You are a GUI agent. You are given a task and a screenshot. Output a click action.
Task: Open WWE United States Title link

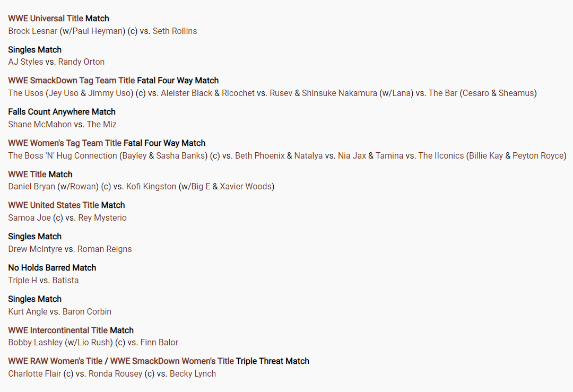coord(54,205)
